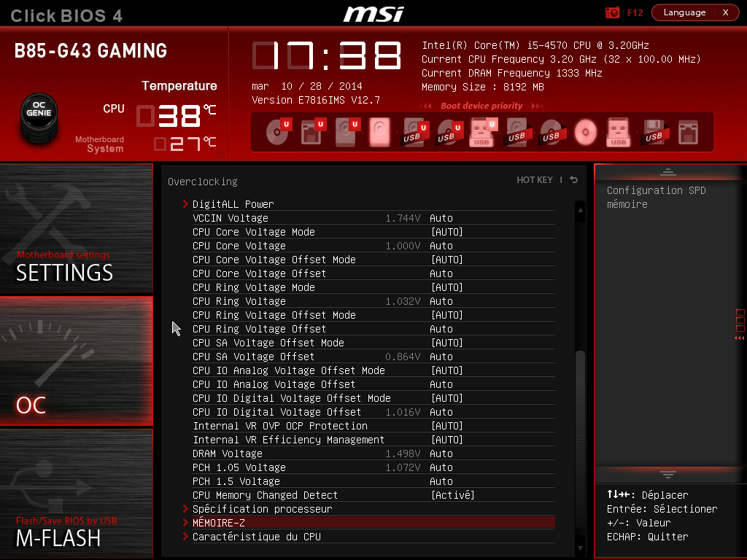Select the non-UEFI USB CD/DVD boot icon

tap(551, 133)
